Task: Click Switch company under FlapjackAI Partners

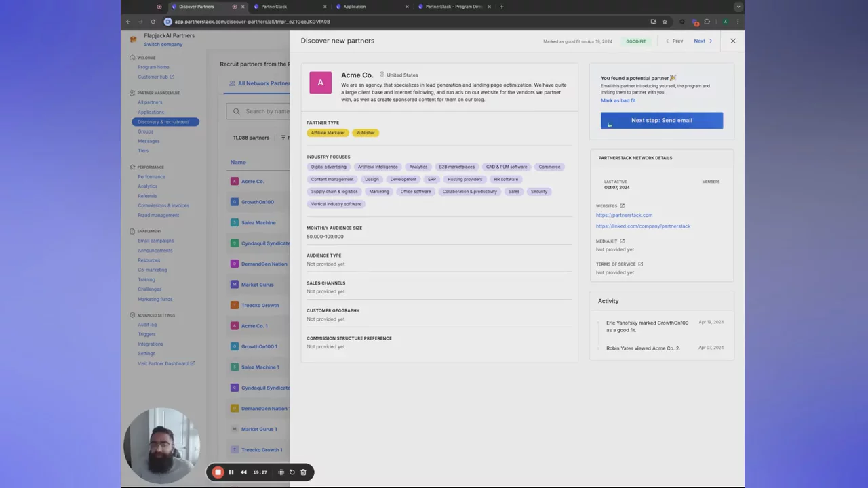Action: coord(163,45)
